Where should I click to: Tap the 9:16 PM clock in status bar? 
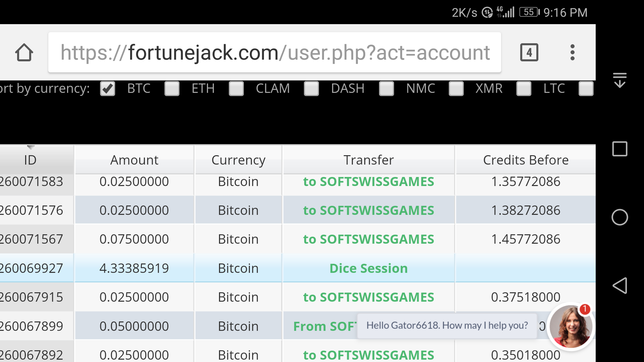566,13
